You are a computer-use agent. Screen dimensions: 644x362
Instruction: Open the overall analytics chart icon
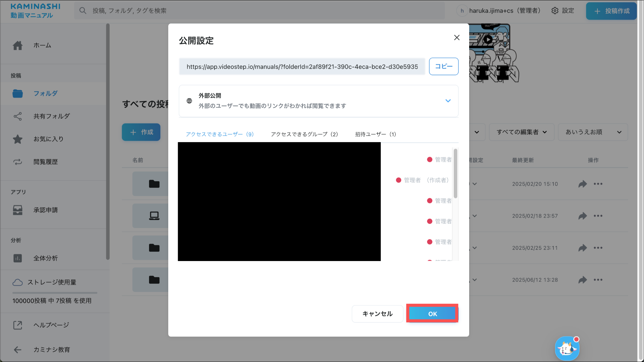coord(18,258)
